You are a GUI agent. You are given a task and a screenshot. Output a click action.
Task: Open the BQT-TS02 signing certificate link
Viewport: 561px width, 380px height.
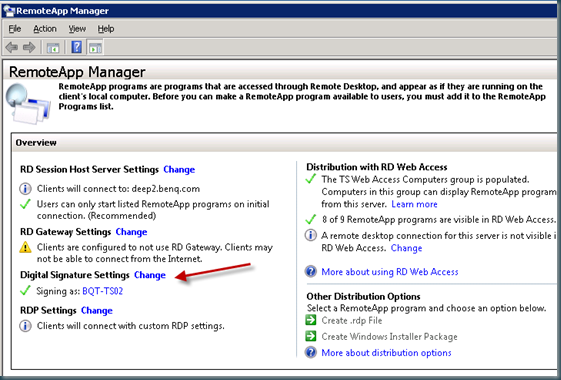103,291
